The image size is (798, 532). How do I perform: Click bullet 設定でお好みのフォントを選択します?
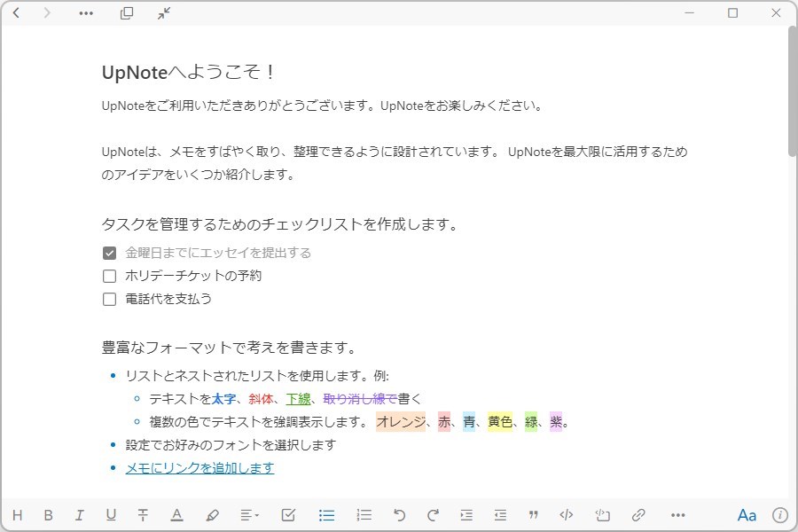231,445
